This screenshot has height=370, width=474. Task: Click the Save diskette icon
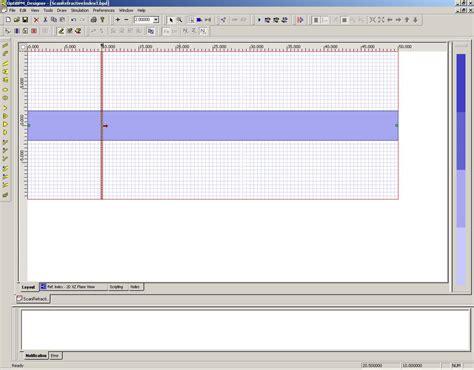[25, 20]
